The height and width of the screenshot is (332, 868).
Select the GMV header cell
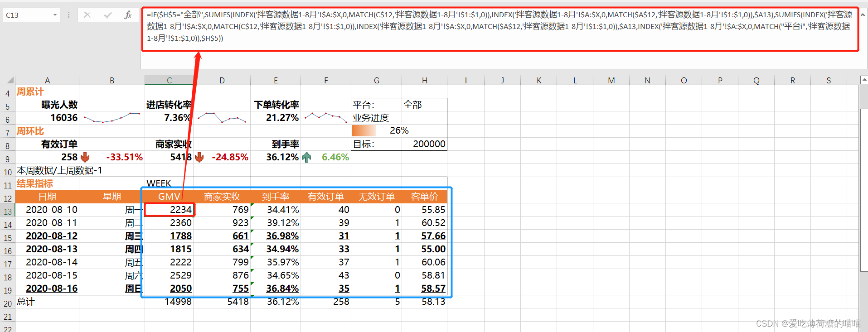pos(169,197)
